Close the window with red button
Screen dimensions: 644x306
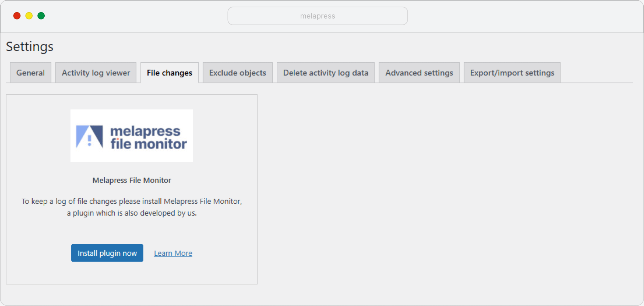[x=17, y=16]
